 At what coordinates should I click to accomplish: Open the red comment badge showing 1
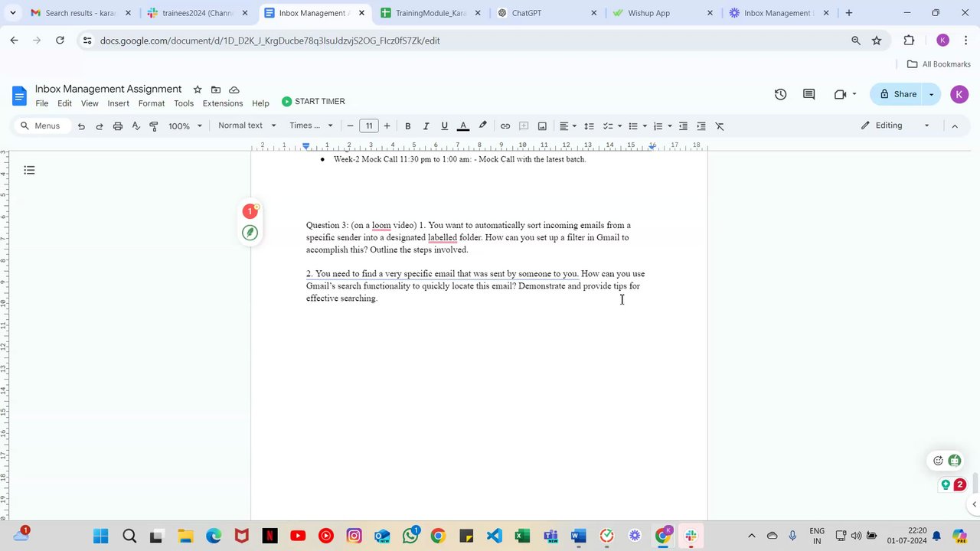250,211
